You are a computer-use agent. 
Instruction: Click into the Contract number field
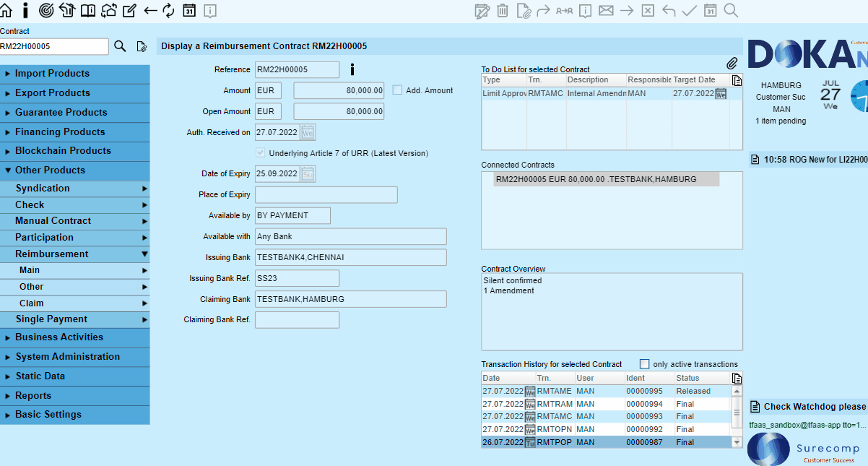(x=54, y=46)
